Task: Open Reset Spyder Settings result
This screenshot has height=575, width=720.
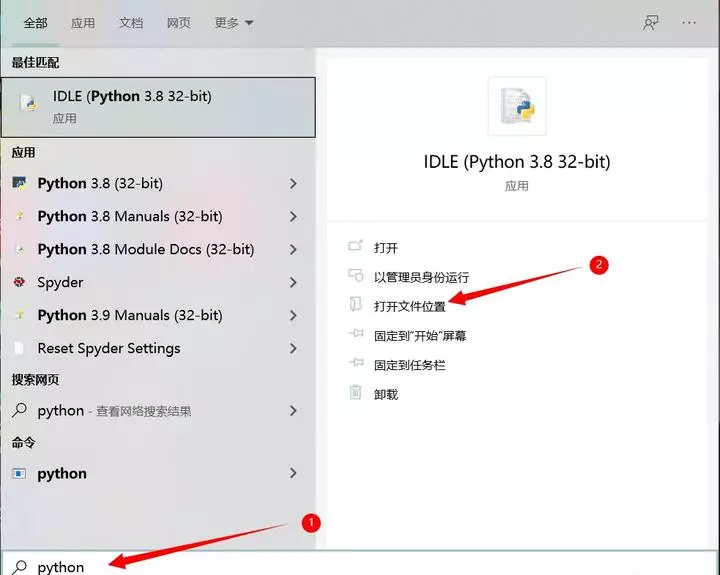Action: click(x=158, y=349)
